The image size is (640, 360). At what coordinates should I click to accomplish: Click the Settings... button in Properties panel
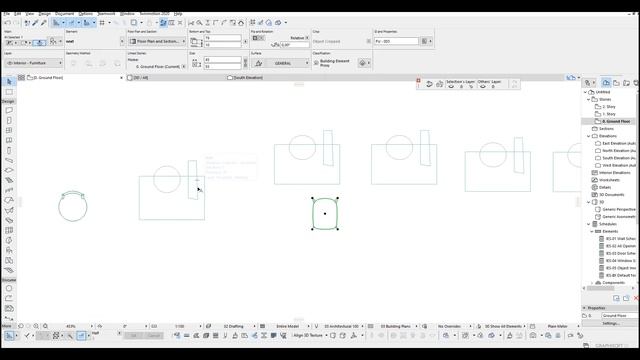click(x=611, y=324)
